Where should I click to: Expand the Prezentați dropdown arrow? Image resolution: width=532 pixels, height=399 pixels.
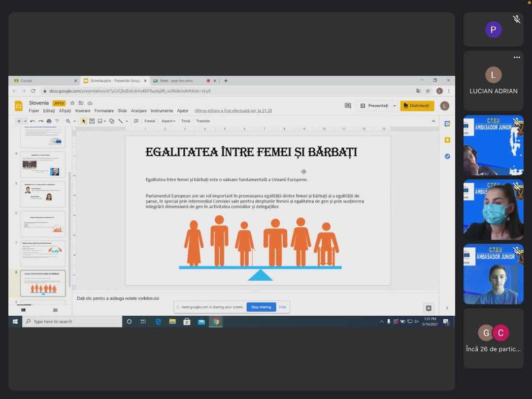(395, 106)
